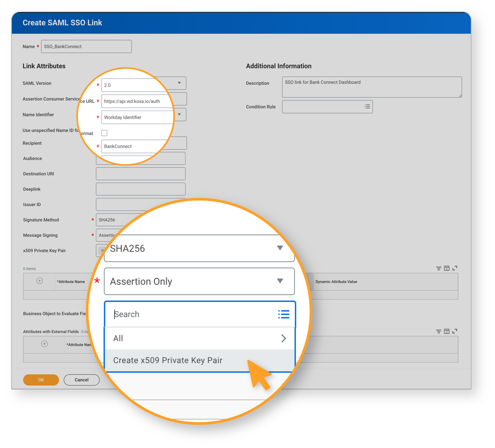Click the orange OK button
The height and width of the screenshot is (448, 495).
pos(41,380)
